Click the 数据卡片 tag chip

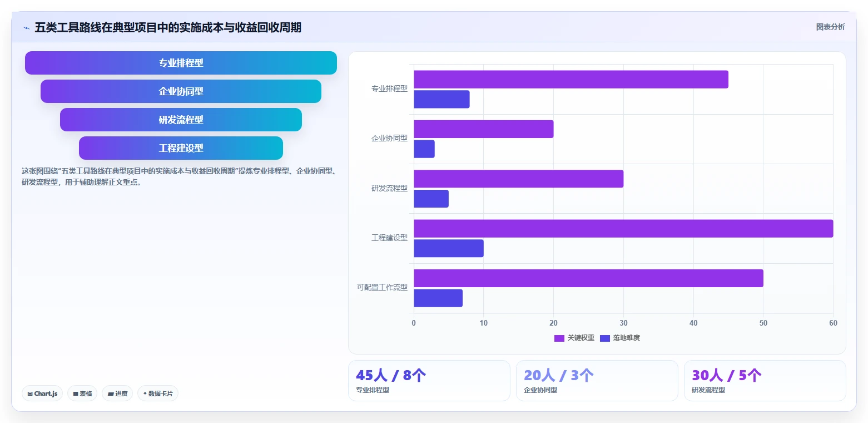(158, 394)
